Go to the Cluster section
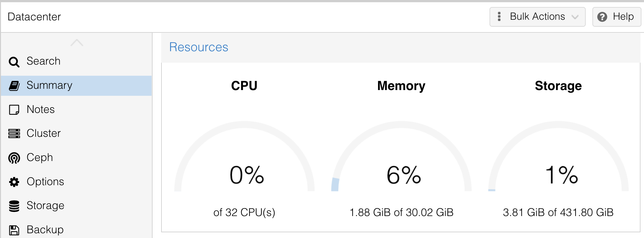This screenshot has width=644, height=238. (44, 133)
